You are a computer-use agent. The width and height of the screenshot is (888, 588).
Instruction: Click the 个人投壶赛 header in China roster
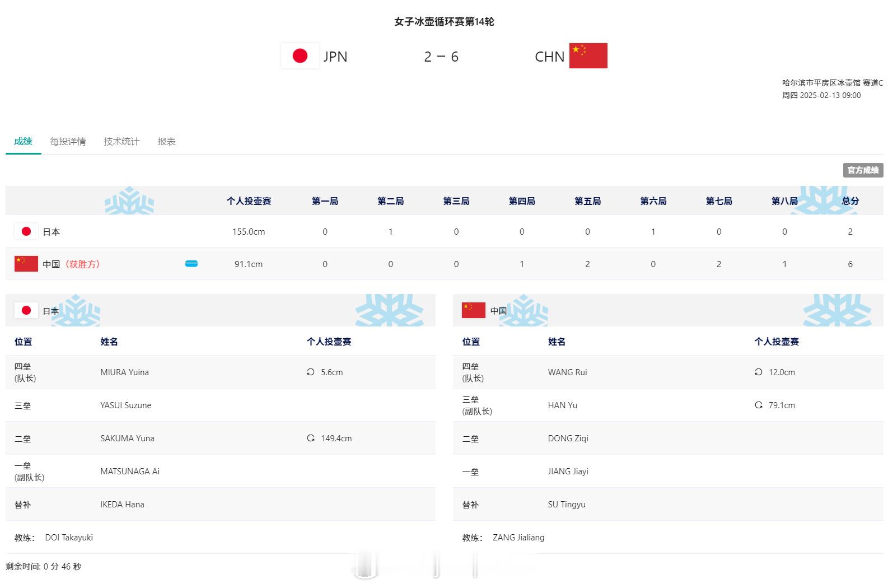point(777,342)
